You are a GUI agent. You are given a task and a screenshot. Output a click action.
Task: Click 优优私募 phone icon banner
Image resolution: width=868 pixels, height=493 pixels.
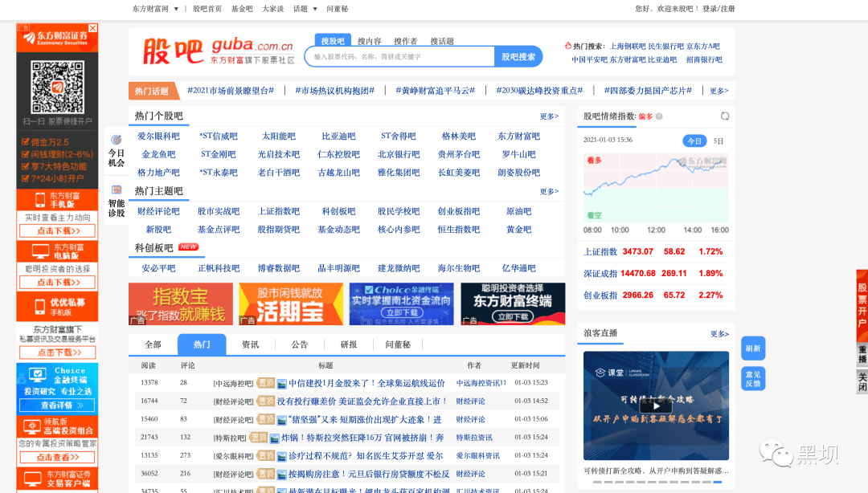pyautogui.click(x=58, y=307)
